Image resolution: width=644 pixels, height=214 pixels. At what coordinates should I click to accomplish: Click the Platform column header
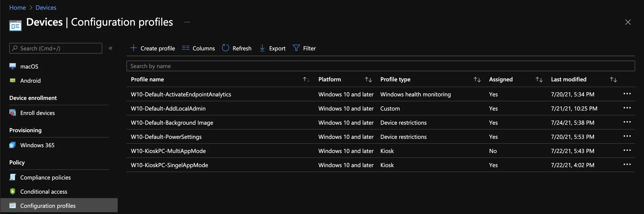click(x=330, y=79)
